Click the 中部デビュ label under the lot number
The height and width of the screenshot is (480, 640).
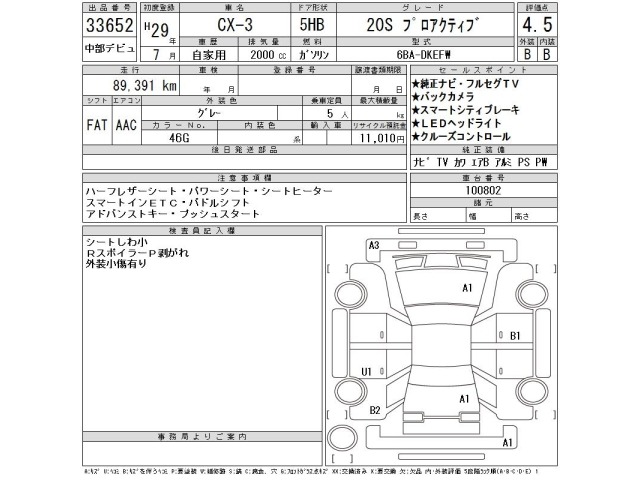pyautogui.click(x=109, y=49)
